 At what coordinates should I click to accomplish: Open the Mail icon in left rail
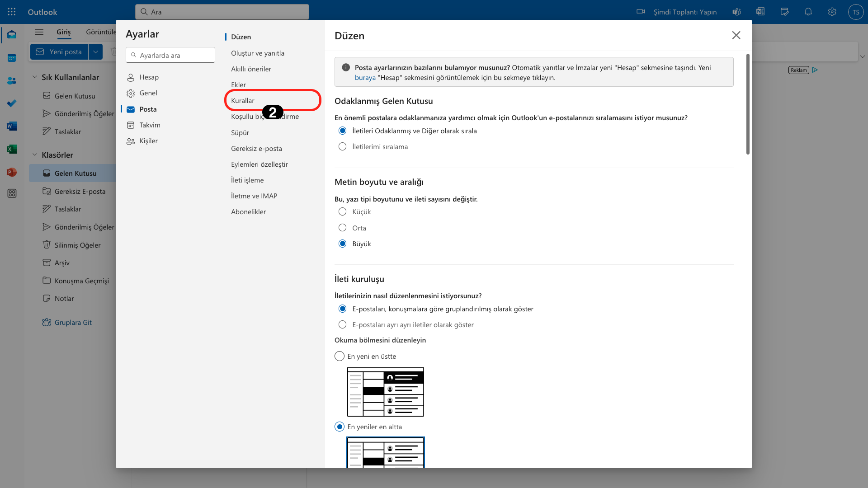tap(12, 35)
